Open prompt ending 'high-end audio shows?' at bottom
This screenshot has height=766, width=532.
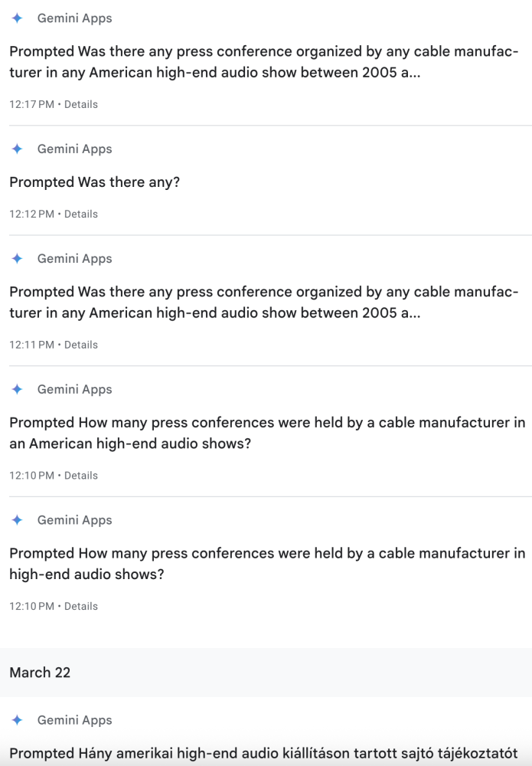tap(267, 564)
